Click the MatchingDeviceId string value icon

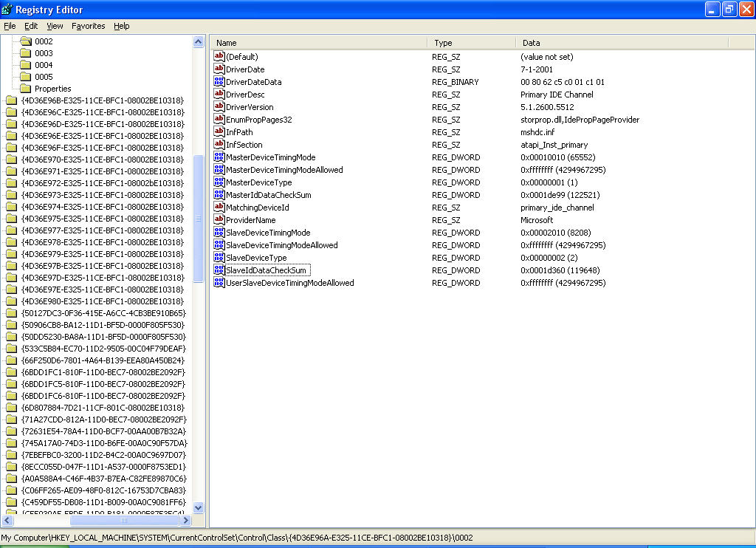pyautogui.click(x=219, y=207)
